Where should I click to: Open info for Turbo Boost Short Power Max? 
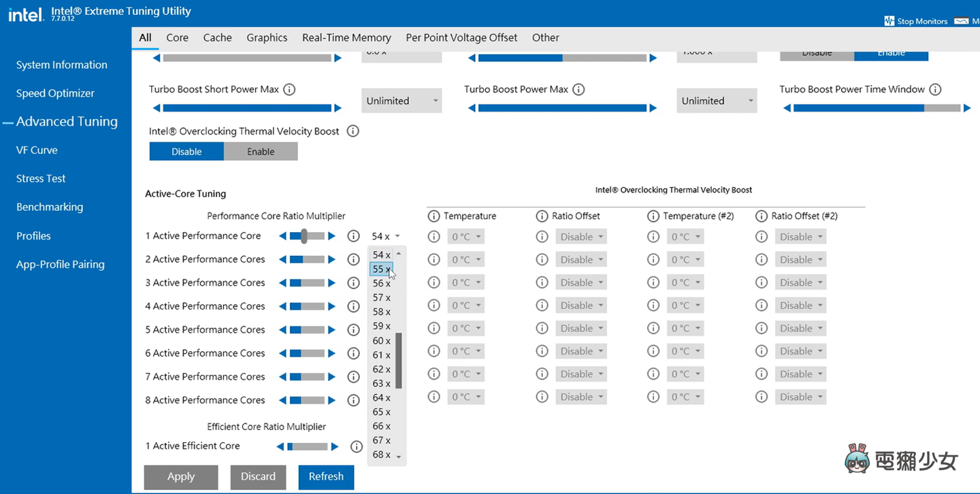pos(289,89)
